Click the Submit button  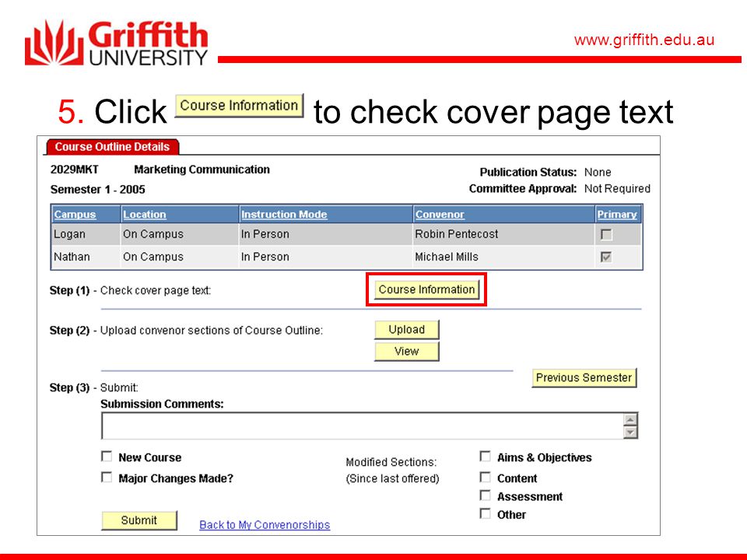point(139,520)
